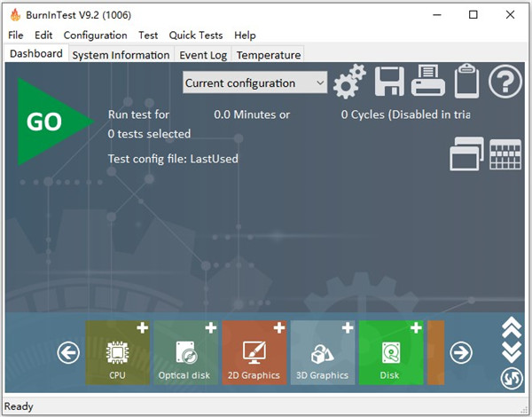The width and height of the screenshot is (532, 417).
Task: Click the 'Test config file: LastUsed' text
Action: pyautogui.click(x=173, y=159)
